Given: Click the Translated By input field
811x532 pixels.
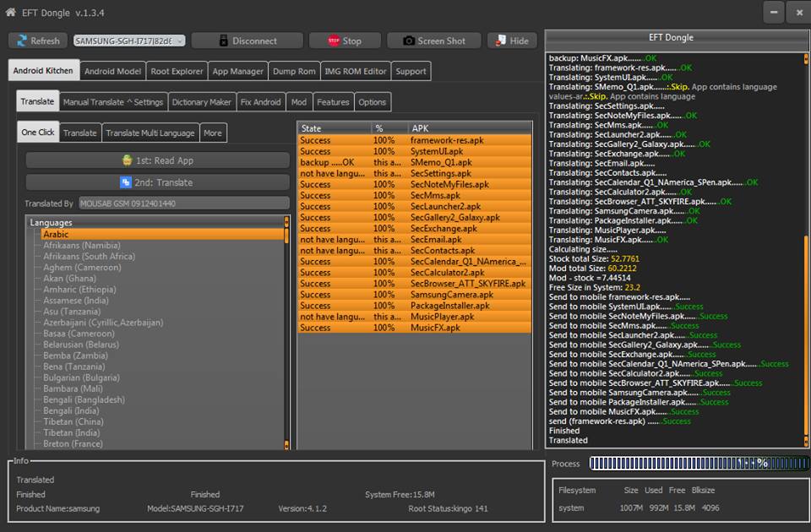Looking at the screenshot, I should pos(184,204).
